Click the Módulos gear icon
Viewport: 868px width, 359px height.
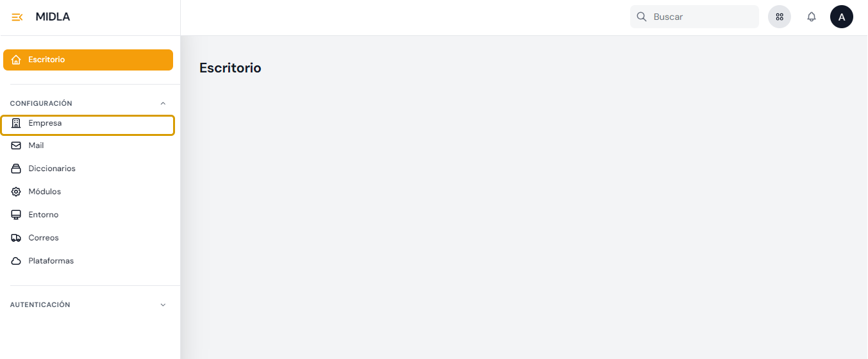pyautogui.click(x=17, y=192)
